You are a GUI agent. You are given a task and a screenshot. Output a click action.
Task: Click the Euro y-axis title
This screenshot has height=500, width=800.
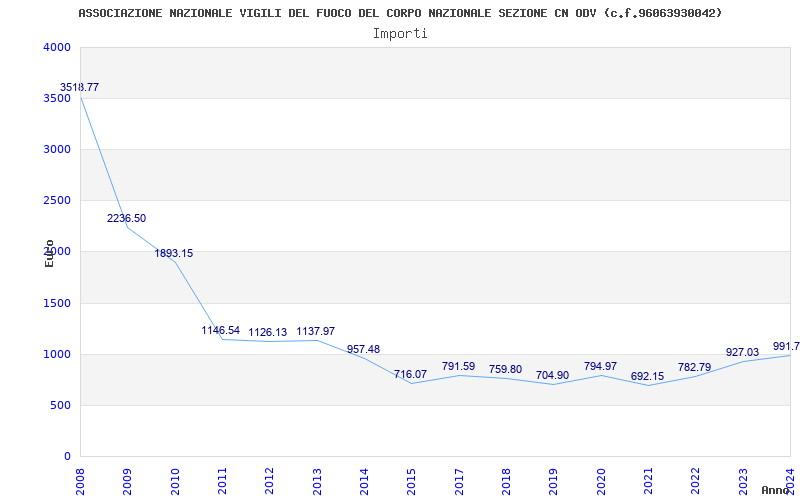coord(49,253)
